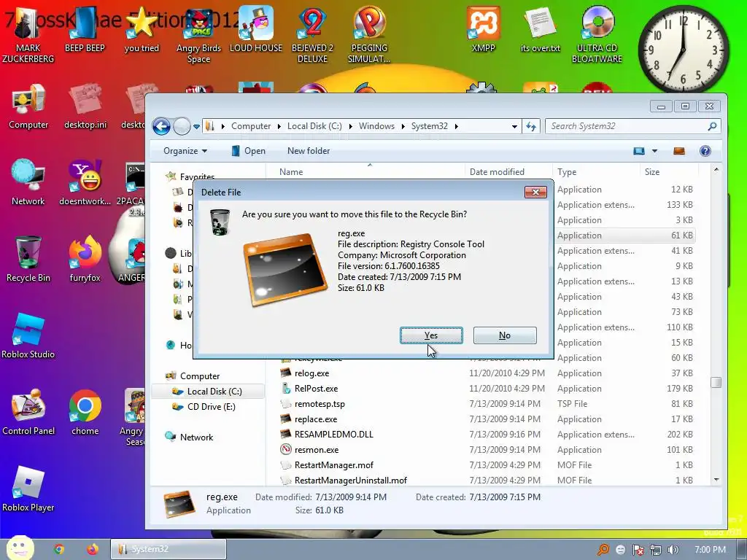
Task: Open the Organize menu
Action: click(185, 151)
